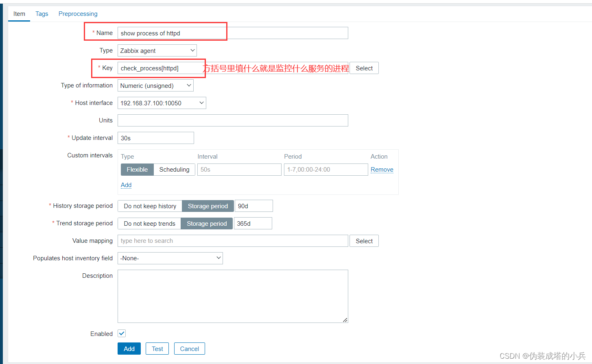Click the Units input field

pos(233,120)
